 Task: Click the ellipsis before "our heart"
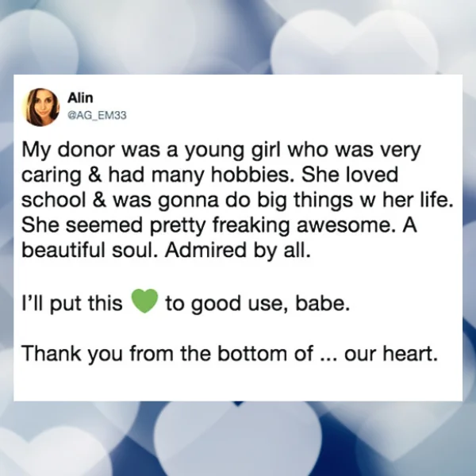pyautogui.click(x=328, y=359)
